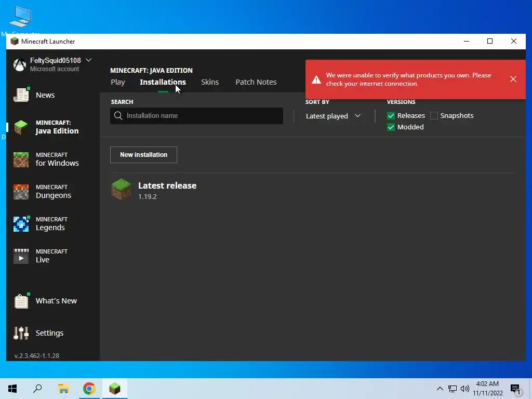Screen dimensions: 532x399
Task: Open File Explorer from taskbar
Action: (x=63, y=389)
